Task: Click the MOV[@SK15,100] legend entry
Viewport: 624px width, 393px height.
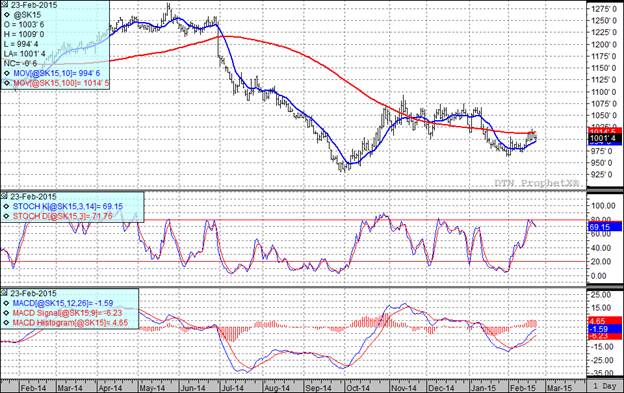Action: pyautogui.click(x=61, y=84)
